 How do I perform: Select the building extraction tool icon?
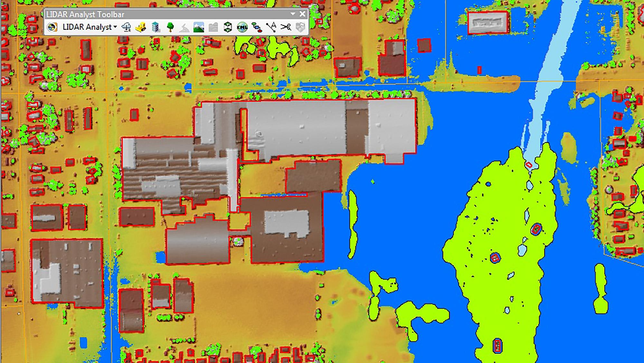click(x=156, y=27)
